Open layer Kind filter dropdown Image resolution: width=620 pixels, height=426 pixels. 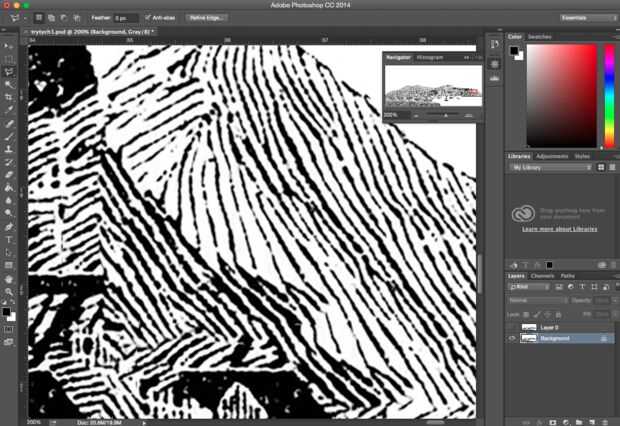pyautogui.click(x=529, y=287)
